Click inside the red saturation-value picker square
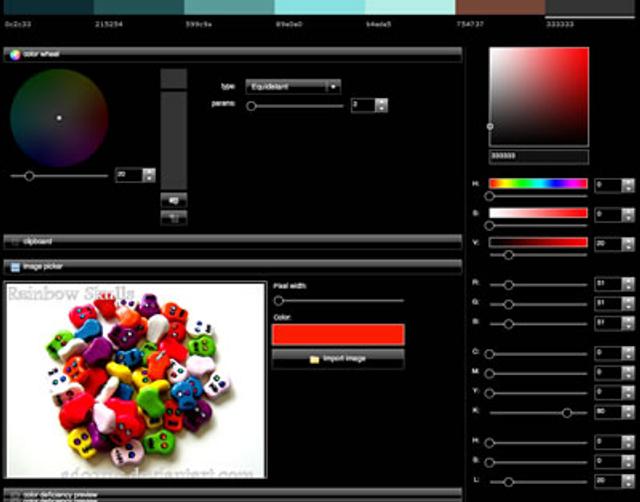 click(539, 97)
